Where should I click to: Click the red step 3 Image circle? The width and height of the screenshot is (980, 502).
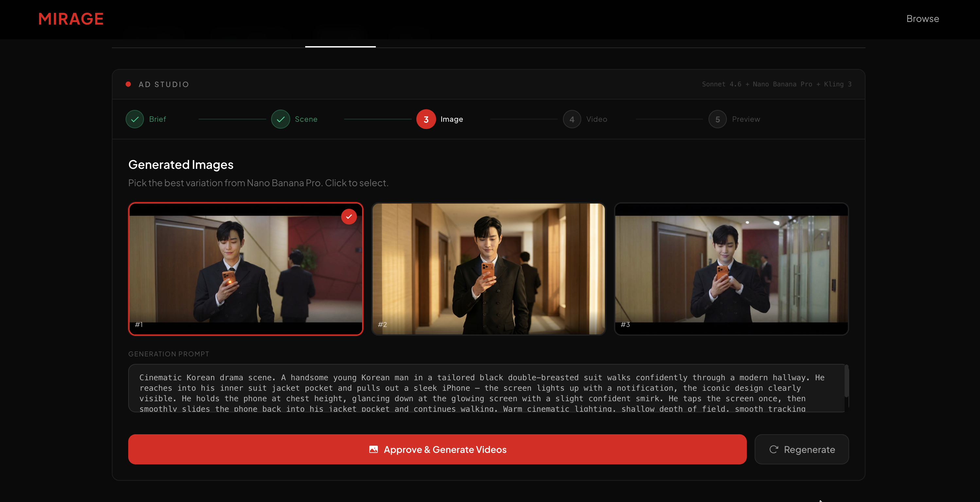(426, 119)
